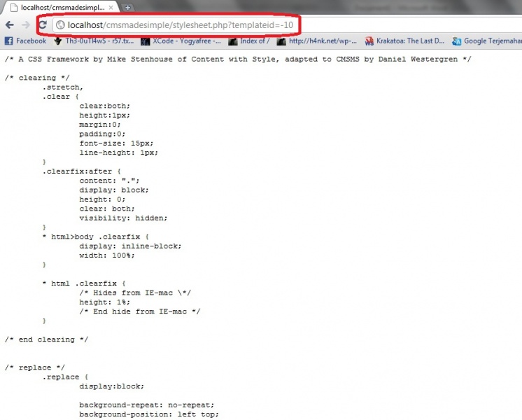
Task: Click the '/* end clearing */' comment
Action: [x=47, y=339]
